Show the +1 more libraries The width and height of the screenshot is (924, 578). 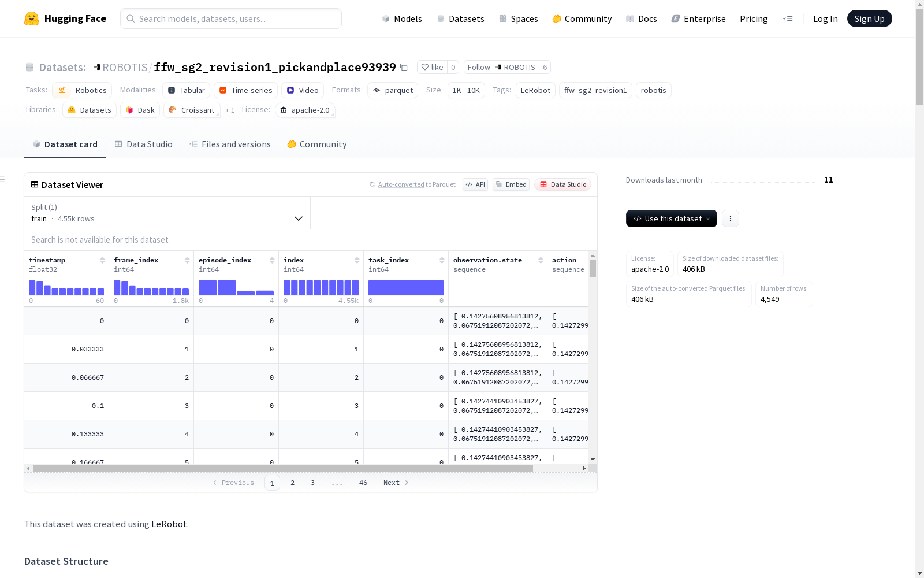tap(230, 110)
